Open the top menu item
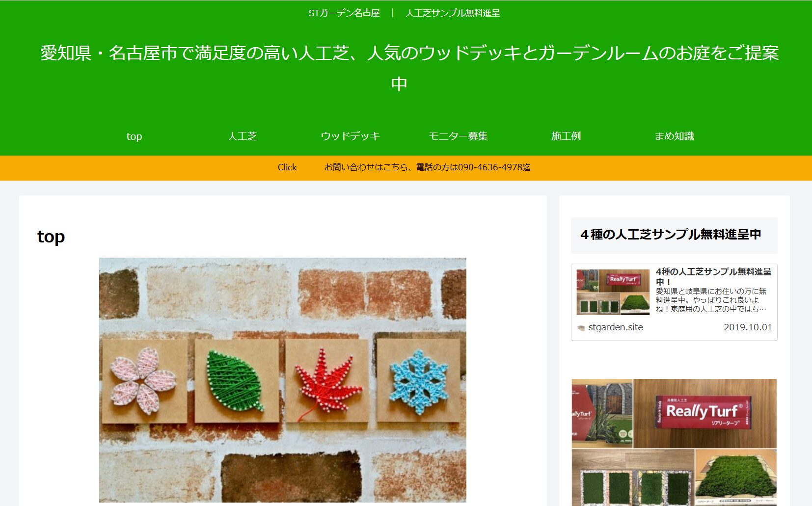This screenshot has width=812, height=506. pos(134,136)
